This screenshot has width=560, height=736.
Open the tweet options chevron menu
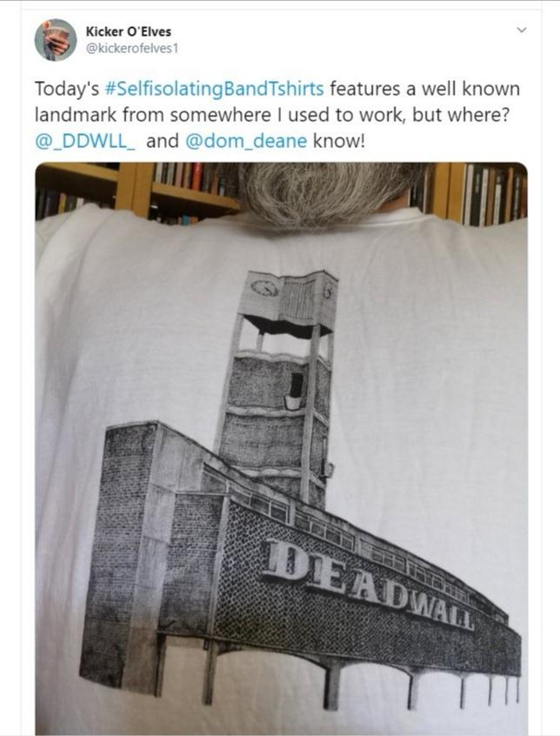click(x=522, y=30)
